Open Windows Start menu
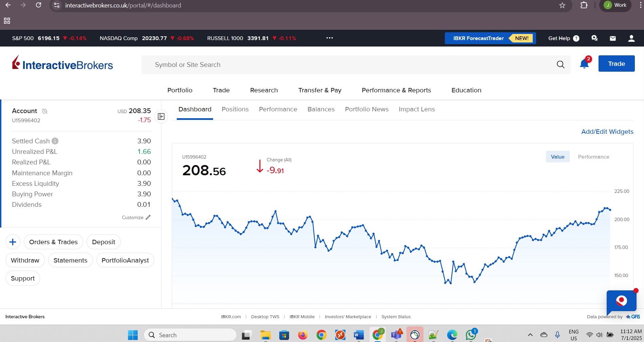Viewport: 644px width, 342px height. (133, 335)
